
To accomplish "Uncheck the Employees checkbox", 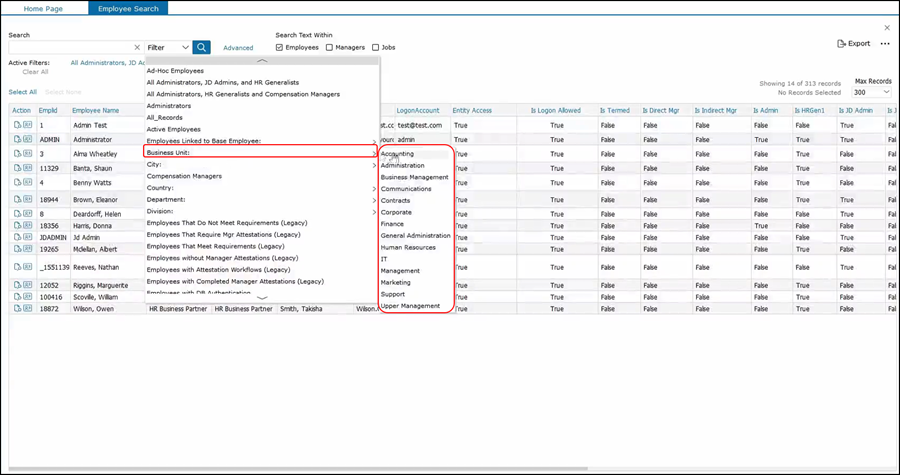I will [x=280, y=47].
